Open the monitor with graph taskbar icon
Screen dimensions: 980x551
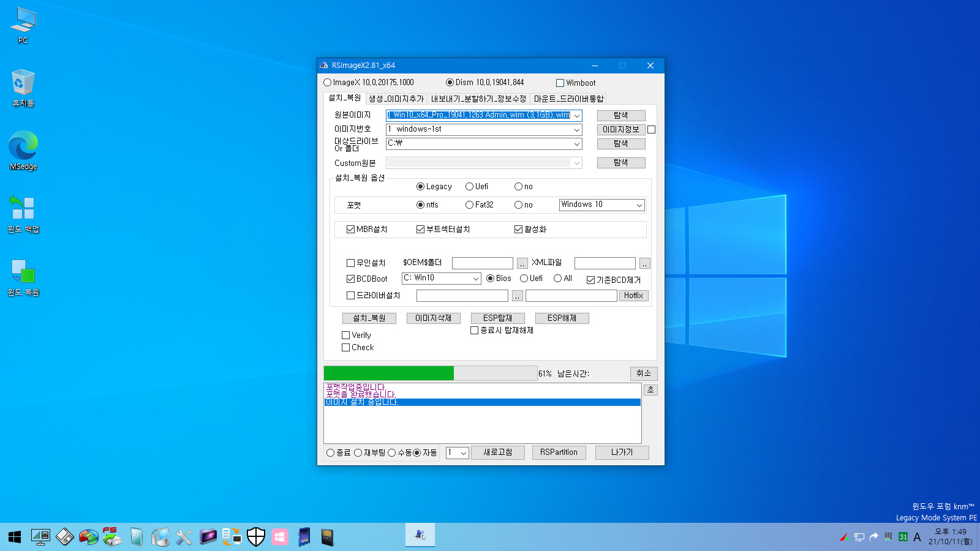(40, 538)
